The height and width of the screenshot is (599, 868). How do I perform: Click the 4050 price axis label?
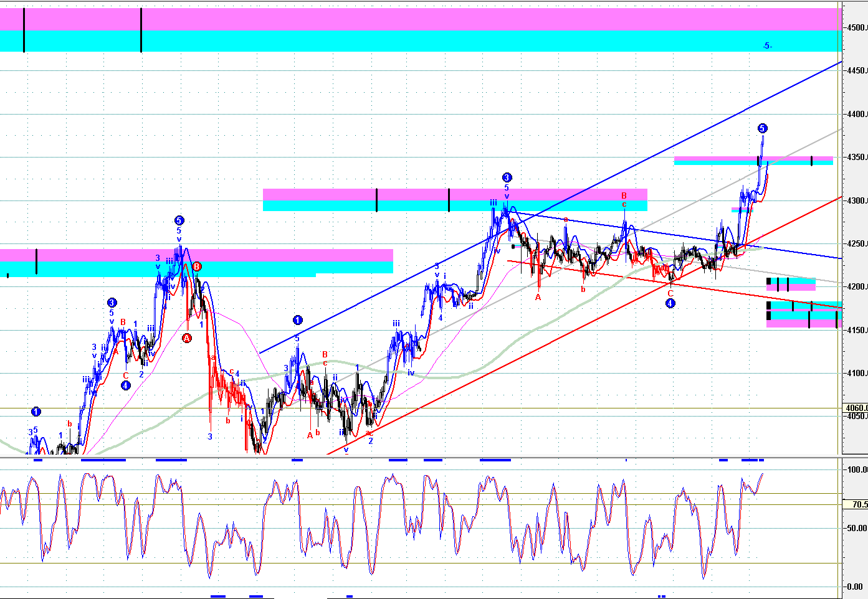[x=856, y=417]
